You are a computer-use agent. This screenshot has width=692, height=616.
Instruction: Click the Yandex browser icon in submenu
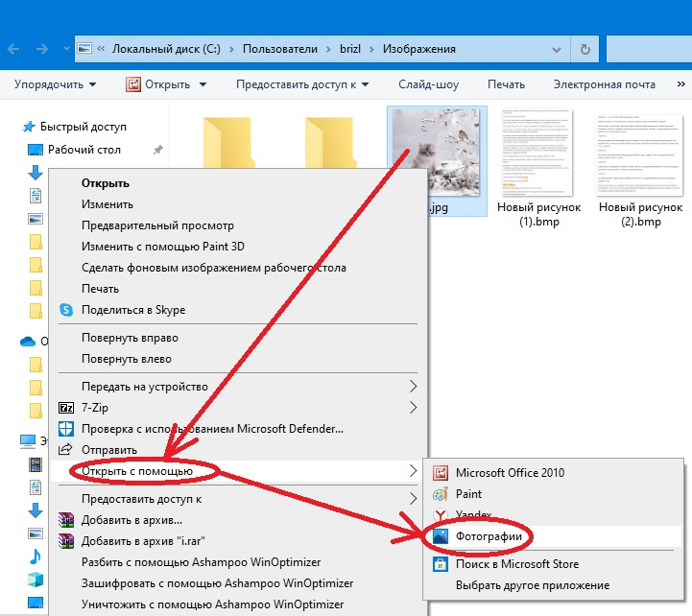point(440,514)
